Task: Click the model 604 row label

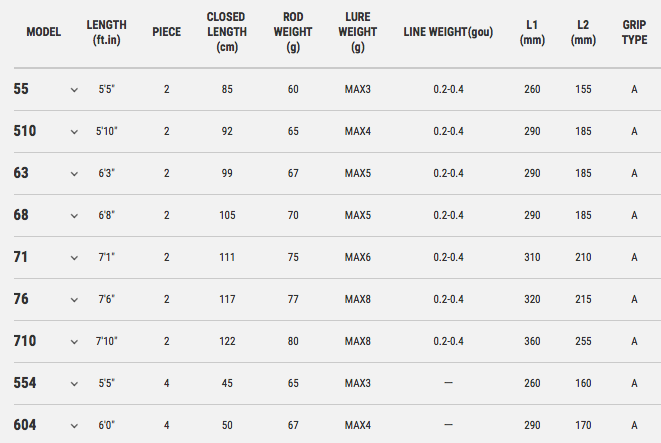Action: click(x=25, y=425)
